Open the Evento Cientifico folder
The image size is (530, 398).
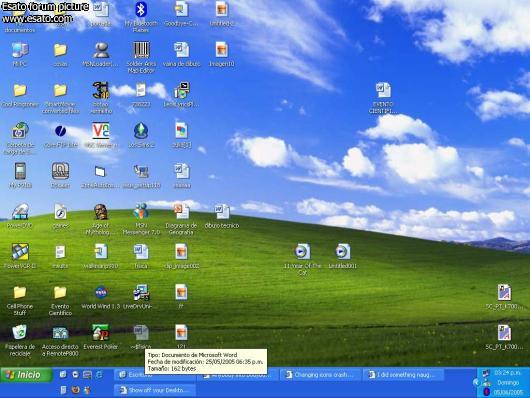pos(60,292)
